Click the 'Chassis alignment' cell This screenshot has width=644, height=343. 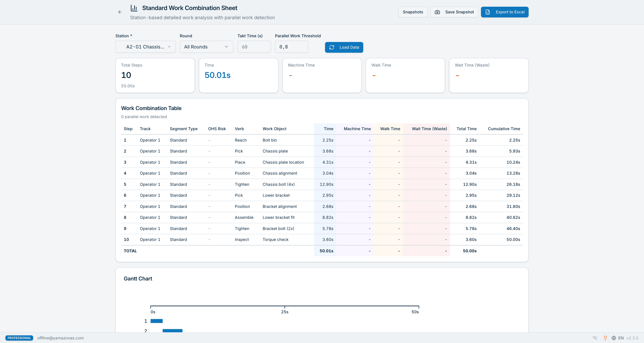coord(280,173)
